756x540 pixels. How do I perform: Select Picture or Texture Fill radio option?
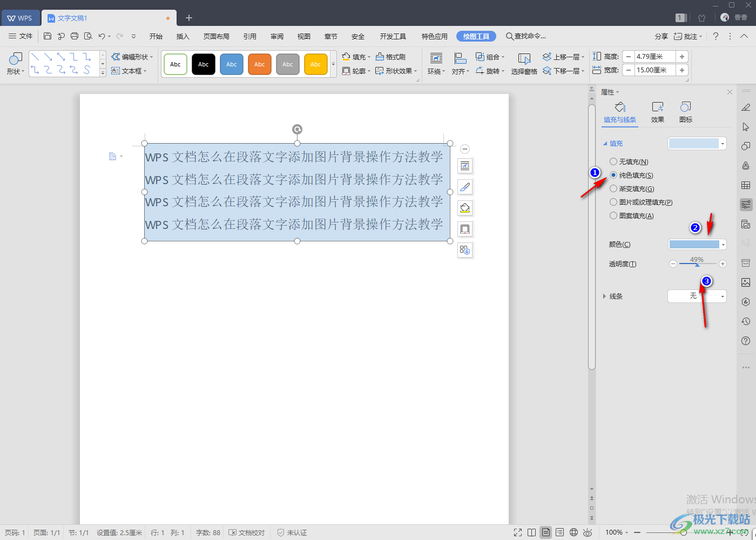point(613,202)
